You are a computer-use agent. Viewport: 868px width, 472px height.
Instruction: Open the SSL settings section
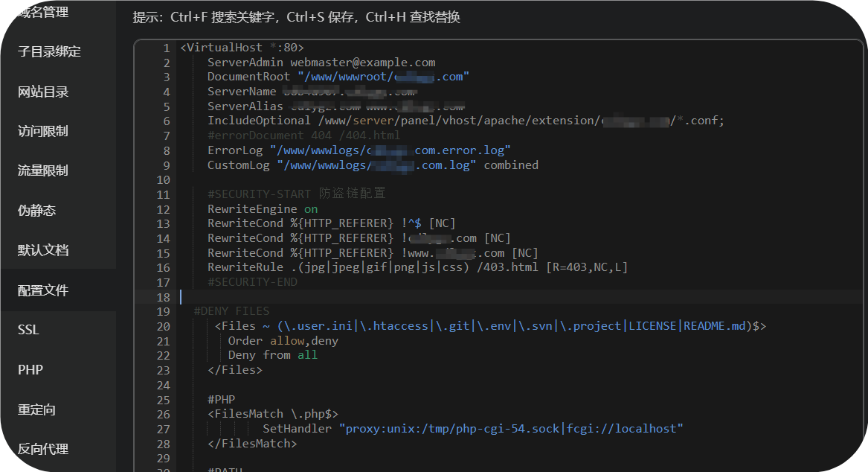28,329
